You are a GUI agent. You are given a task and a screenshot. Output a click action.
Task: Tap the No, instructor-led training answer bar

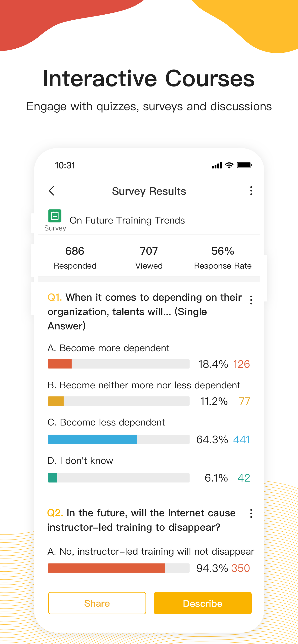[x=119, y=568]
